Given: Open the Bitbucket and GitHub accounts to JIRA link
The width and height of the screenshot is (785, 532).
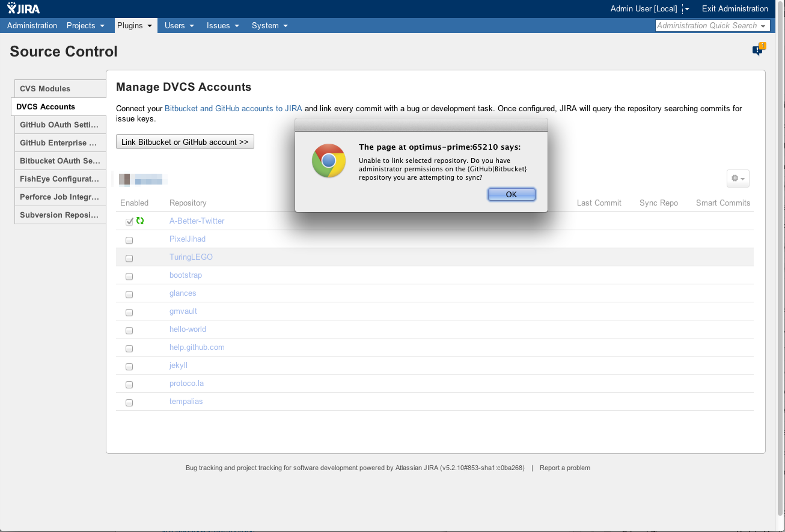Looking at the screenshot, I should click(x=233, y=109).
